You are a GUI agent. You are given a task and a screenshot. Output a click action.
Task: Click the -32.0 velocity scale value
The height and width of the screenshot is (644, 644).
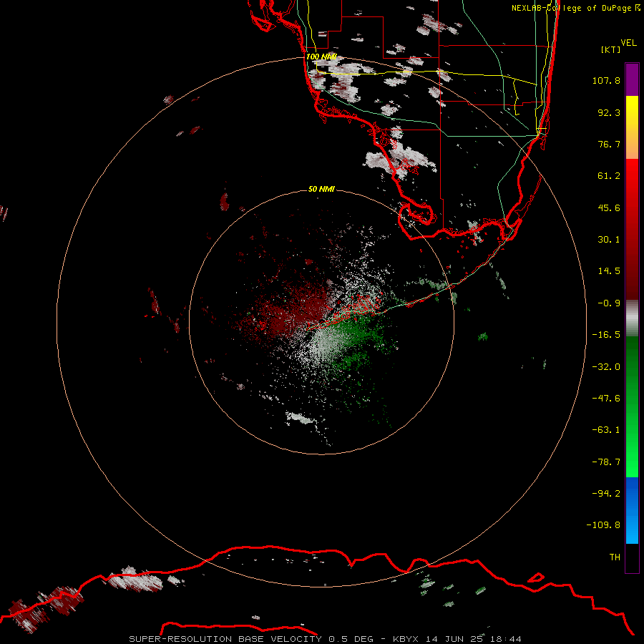pyautogui.click(x=606, y=367)
